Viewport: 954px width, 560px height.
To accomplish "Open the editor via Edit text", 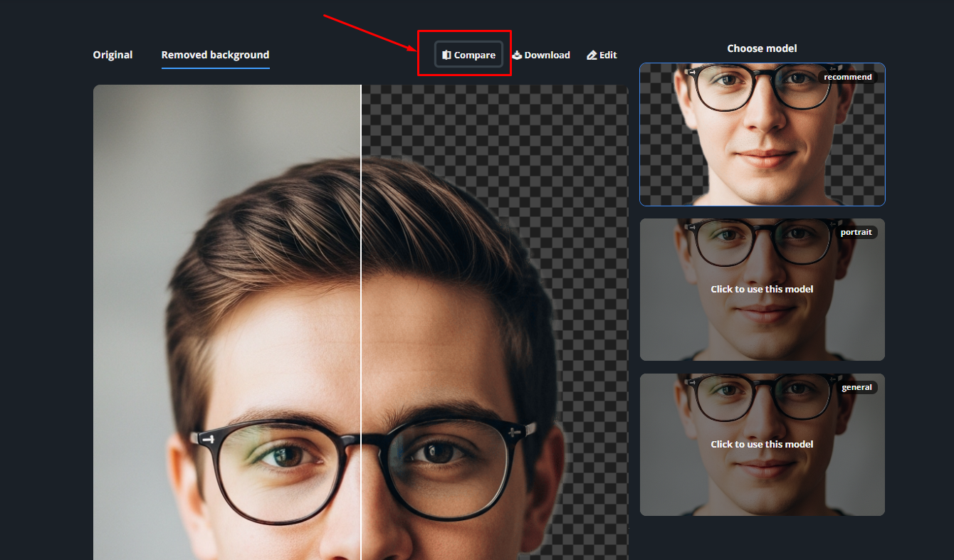I will tap(608, 55).
